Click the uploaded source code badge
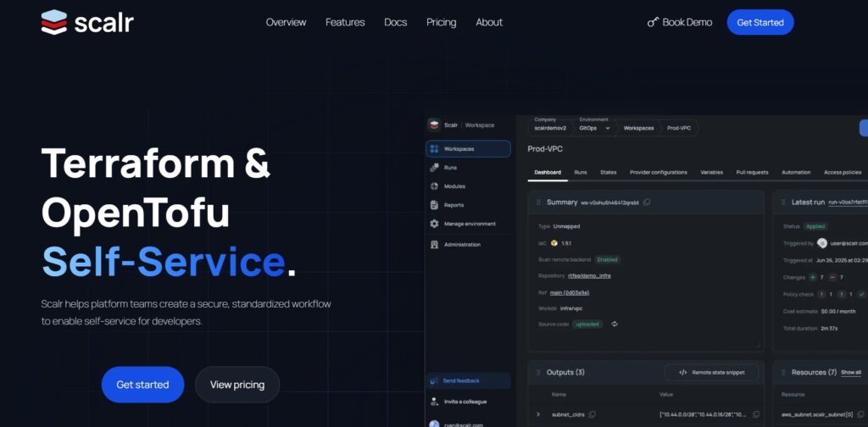 (x=587, y=324)
